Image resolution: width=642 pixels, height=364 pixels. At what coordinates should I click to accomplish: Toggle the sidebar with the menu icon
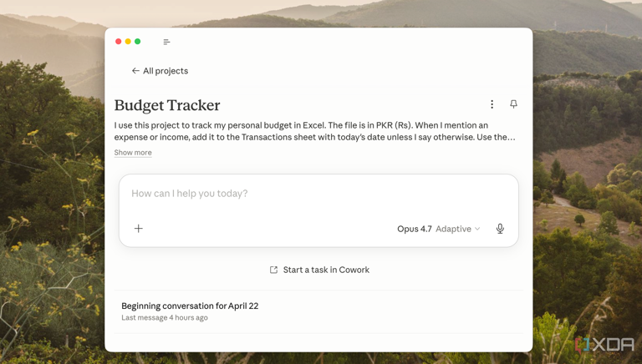166,42
